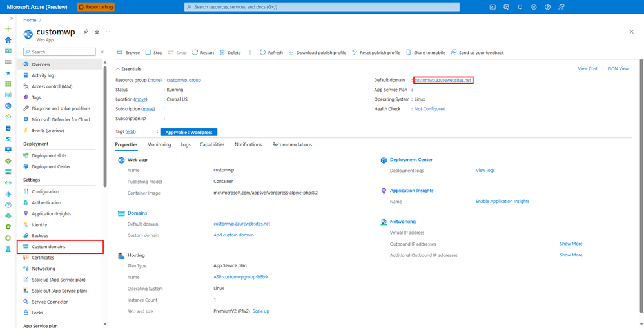This screenshot has width=644, height=328.
Task: Download publish profile
Action: 317,53
